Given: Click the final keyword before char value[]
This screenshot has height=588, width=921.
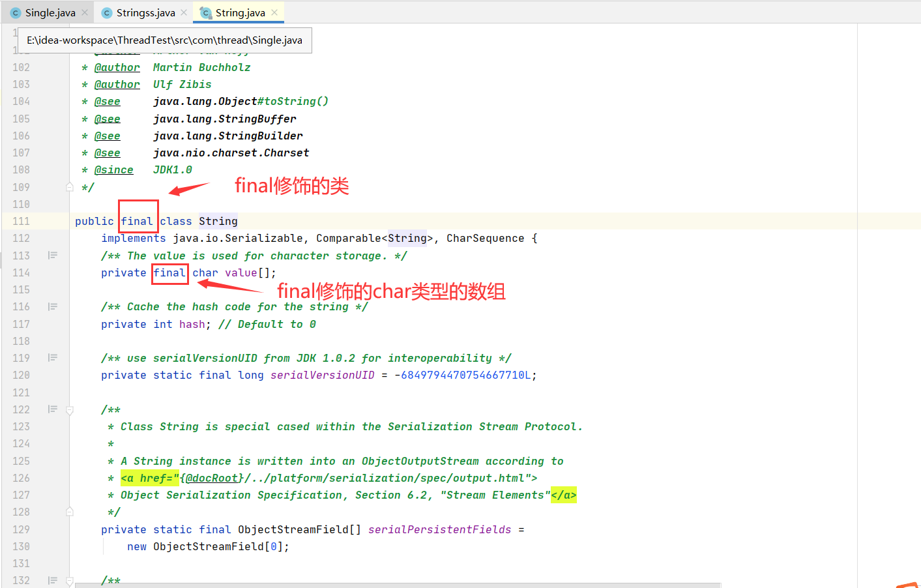Looking at the screenshot, I should 169,272.
